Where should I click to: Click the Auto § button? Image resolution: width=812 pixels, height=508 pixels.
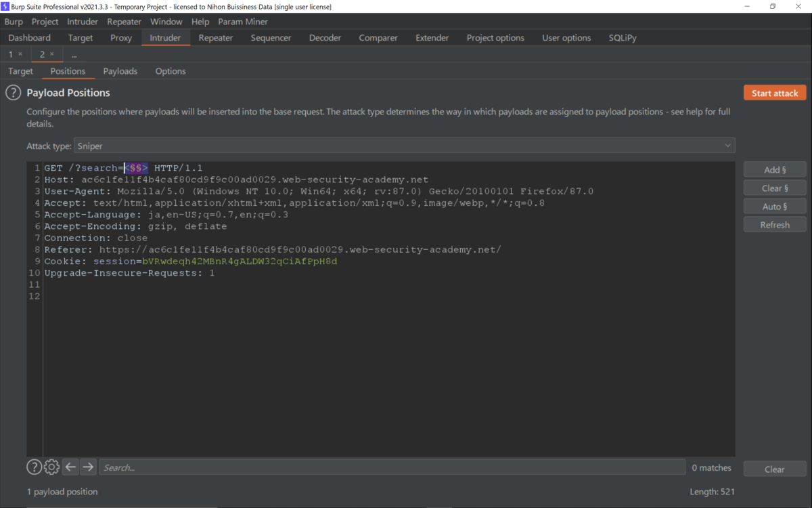coord(775,206)
